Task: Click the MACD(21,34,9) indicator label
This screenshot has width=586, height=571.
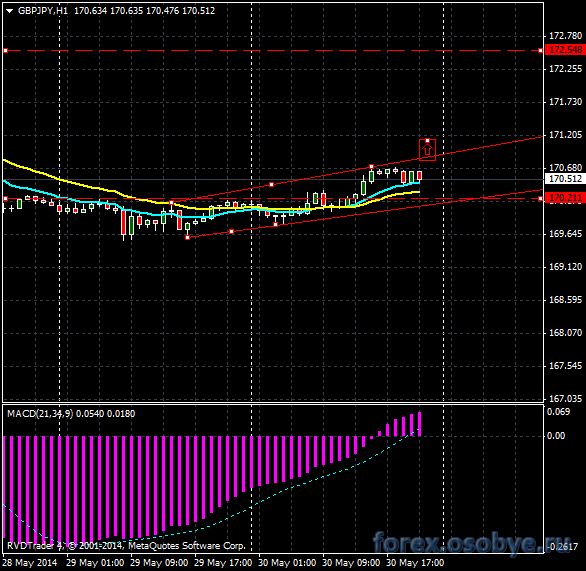Action: point(40,414)
